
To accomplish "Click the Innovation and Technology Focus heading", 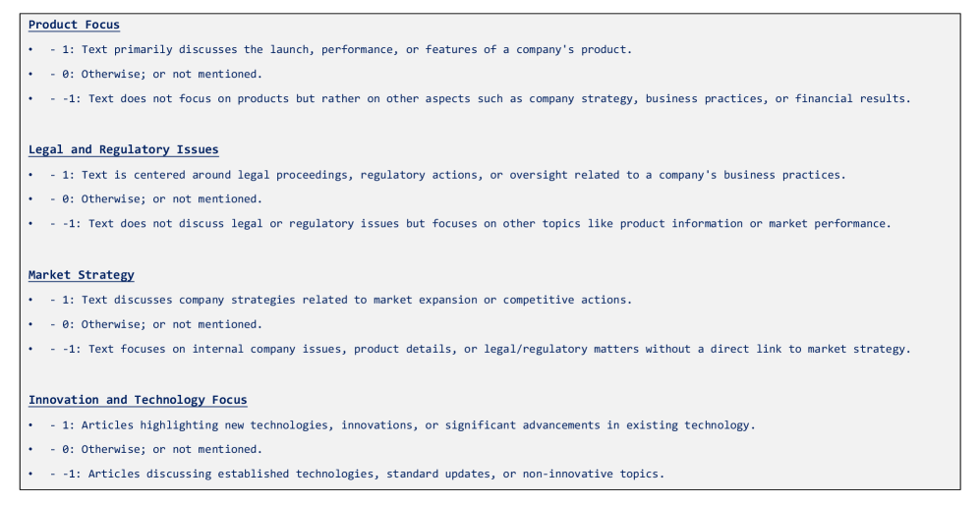I will [138, 400].
